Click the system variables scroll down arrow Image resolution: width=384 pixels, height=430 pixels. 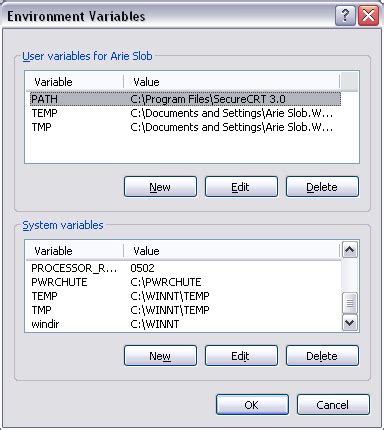[x=350, y=323]
